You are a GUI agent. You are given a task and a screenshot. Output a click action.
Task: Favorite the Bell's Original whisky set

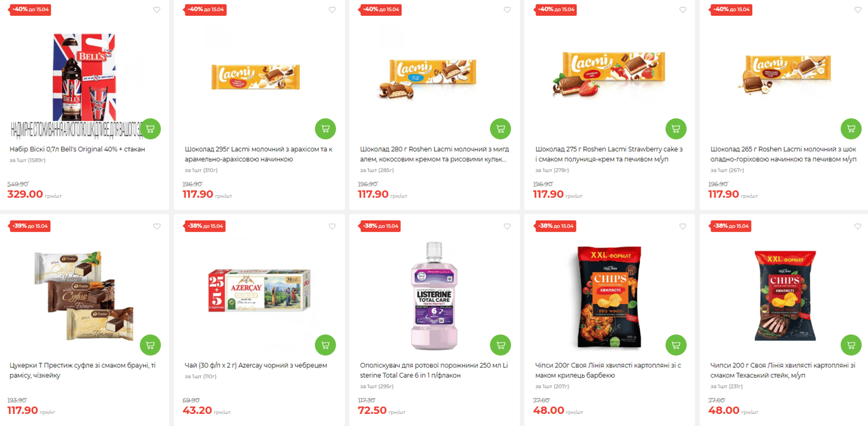[x=157, y=10]
